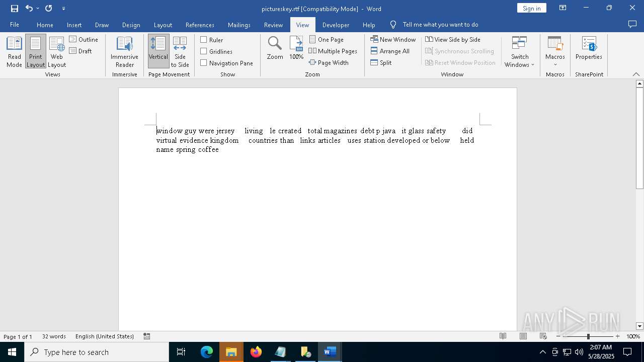
Task: Click Arrange All windows
Action: (x=390, y=51)
